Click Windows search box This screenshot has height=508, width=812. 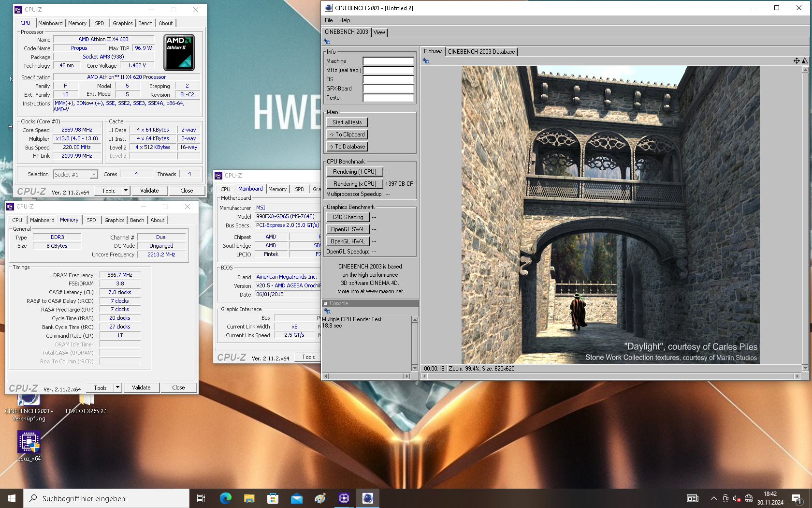(106, 498)
